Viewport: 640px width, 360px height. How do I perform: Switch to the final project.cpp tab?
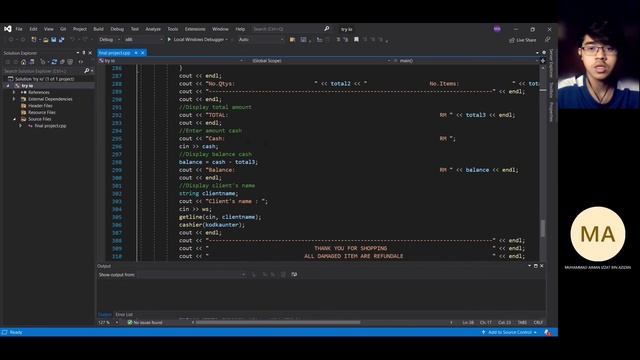(114, 53)
